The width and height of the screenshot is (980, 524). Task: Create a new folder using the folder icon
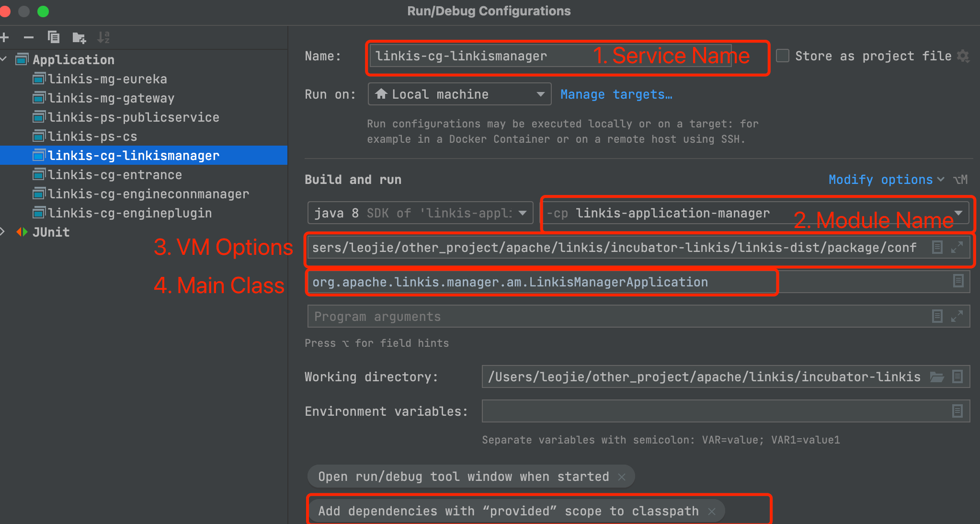[80, 37]
